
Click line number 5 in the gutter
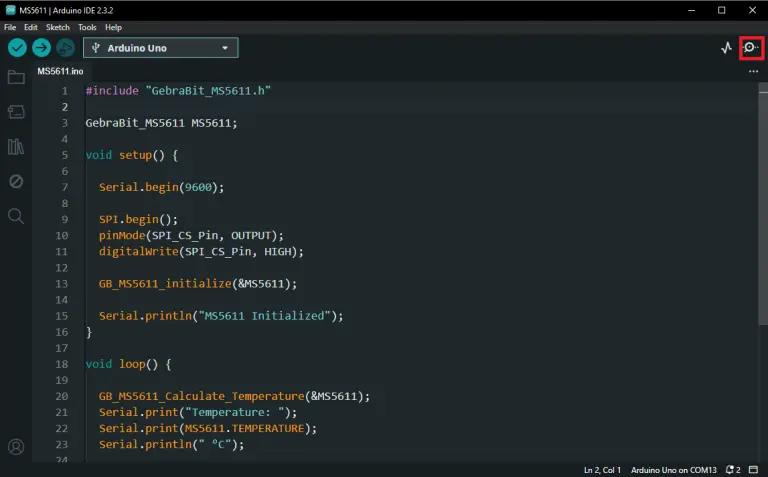point(65,155)
